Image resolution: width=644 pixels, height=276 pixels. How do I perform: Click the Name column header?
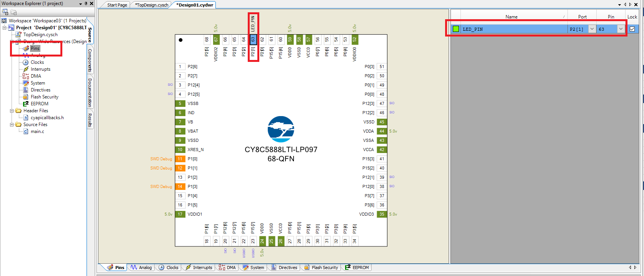click(x=511, y=17)
